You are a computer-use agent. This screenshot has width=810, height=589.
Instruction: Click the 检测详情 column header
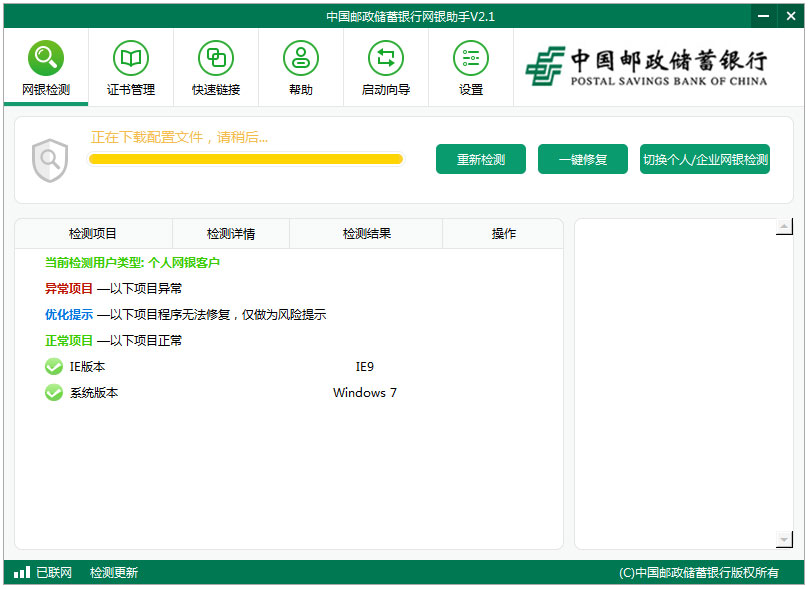pyautogui.click(x=231, y=234)
